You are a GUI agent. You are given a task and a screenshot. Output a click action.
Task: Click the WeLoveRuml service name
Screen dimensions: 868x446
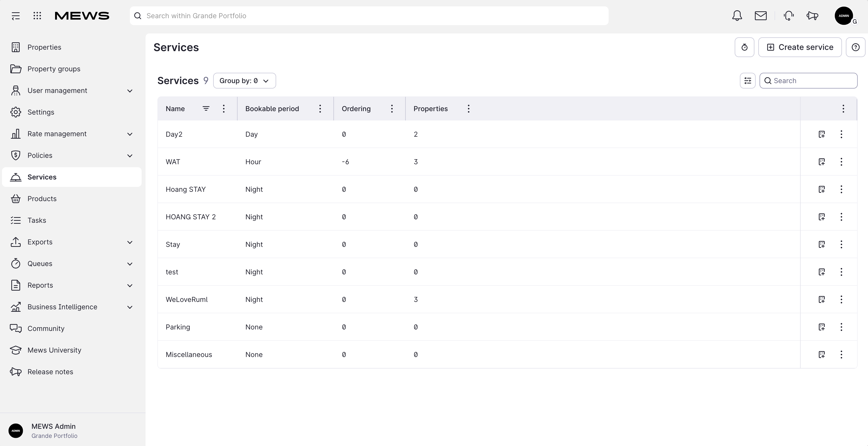click(x=186, y=299)
